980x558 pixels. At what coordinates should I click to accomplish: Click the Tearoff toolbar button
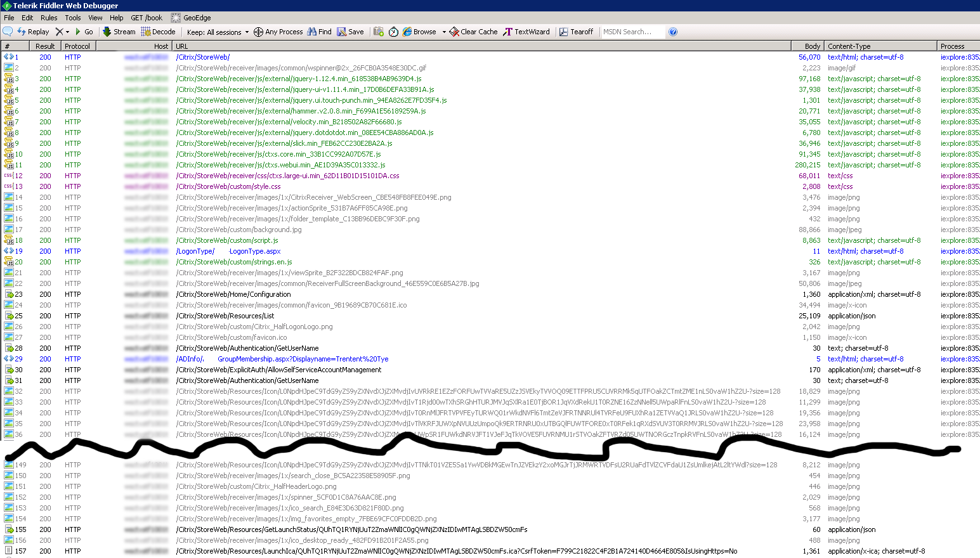pos(576,32)
